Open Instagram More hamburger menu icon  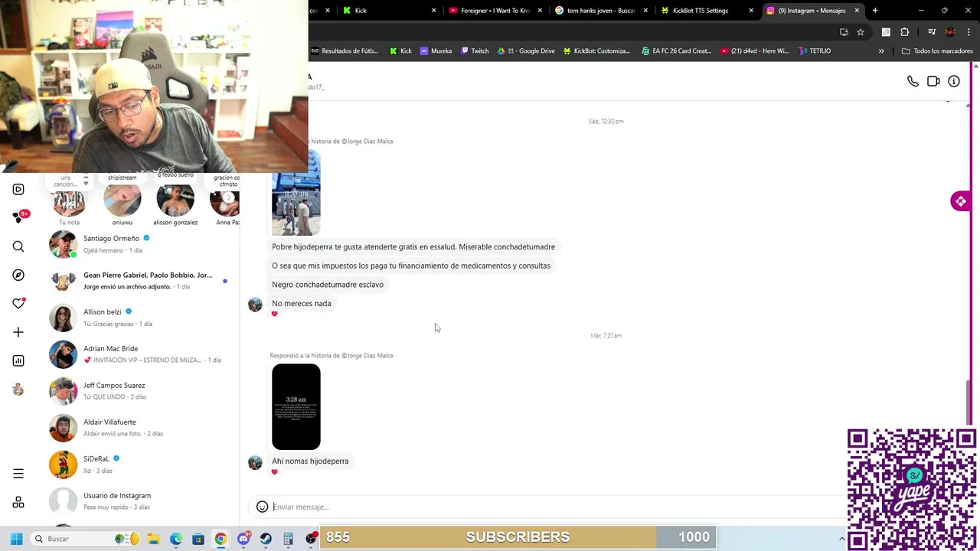(18, 474)
